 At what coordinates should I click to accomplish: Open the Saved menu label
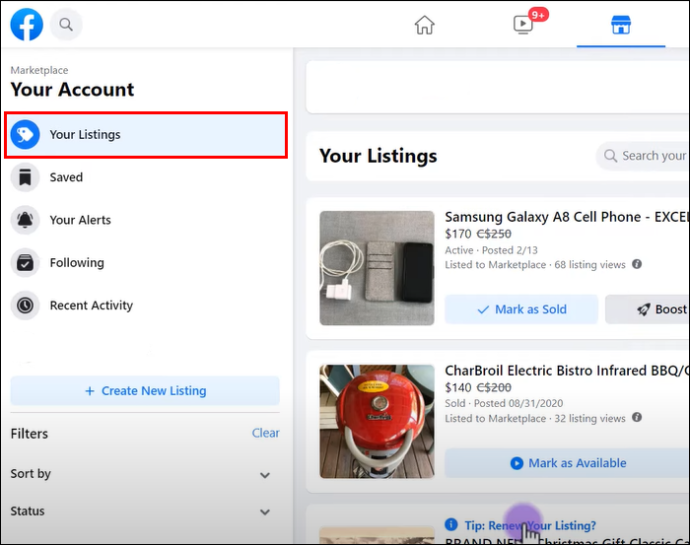click(66, 177)
